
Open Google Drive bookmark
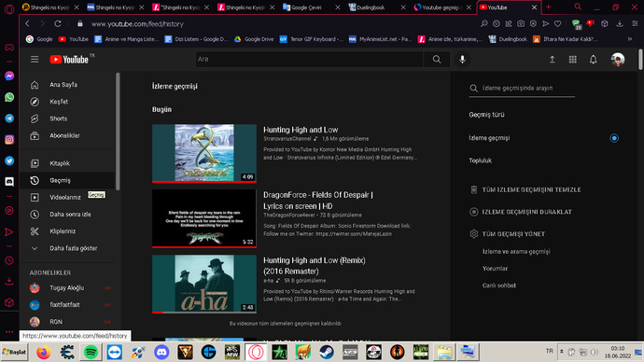[254, 39]
